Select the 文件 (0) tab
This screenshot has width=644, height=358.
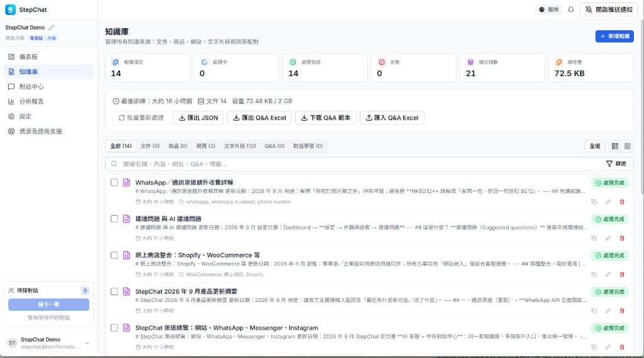click(150, 146)
